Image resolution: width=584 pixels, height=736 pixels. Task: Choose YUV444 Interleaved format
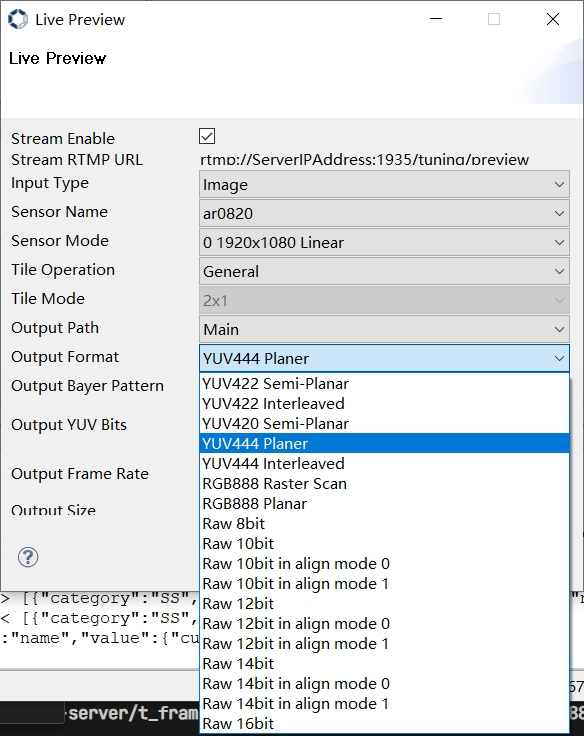tap(384, 464)
